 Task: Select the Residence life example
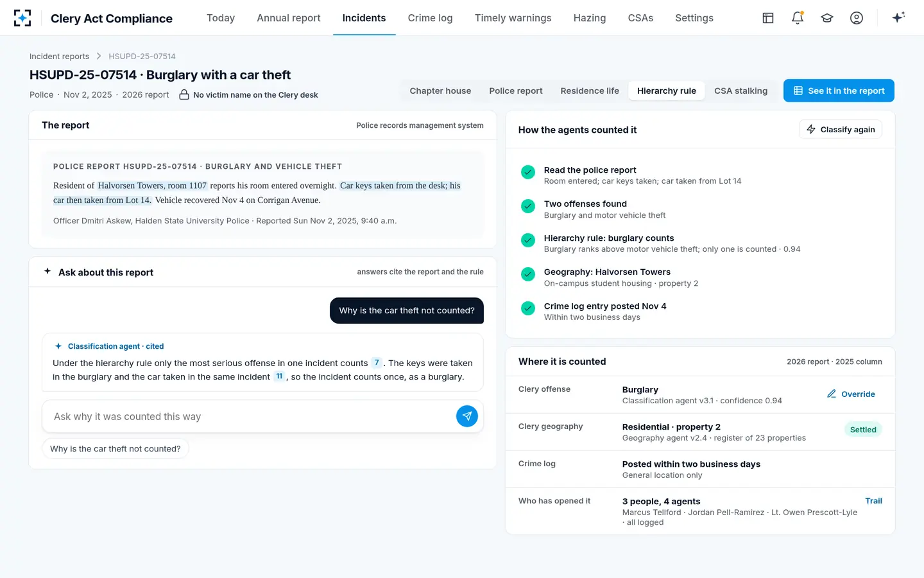tap(590, 91)
